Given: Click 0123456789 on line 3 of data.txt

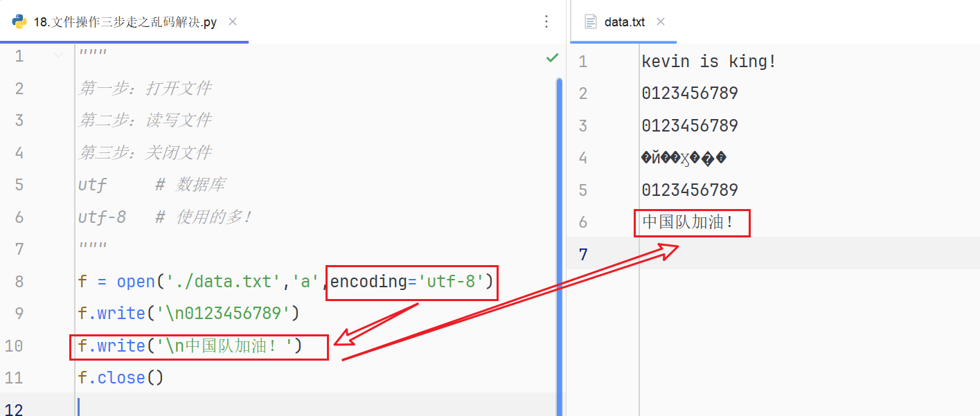Looking at the screenshot, I should coord(690,126).
